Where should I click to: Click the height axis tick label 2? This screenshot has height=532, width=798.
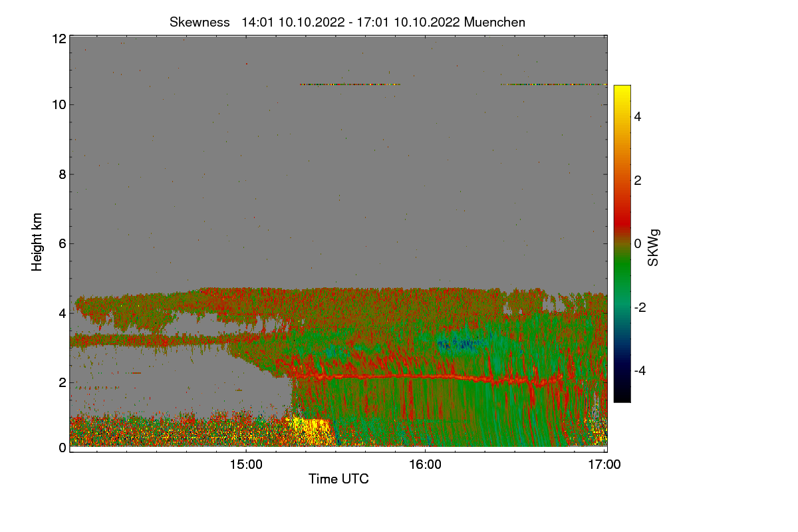62,382
